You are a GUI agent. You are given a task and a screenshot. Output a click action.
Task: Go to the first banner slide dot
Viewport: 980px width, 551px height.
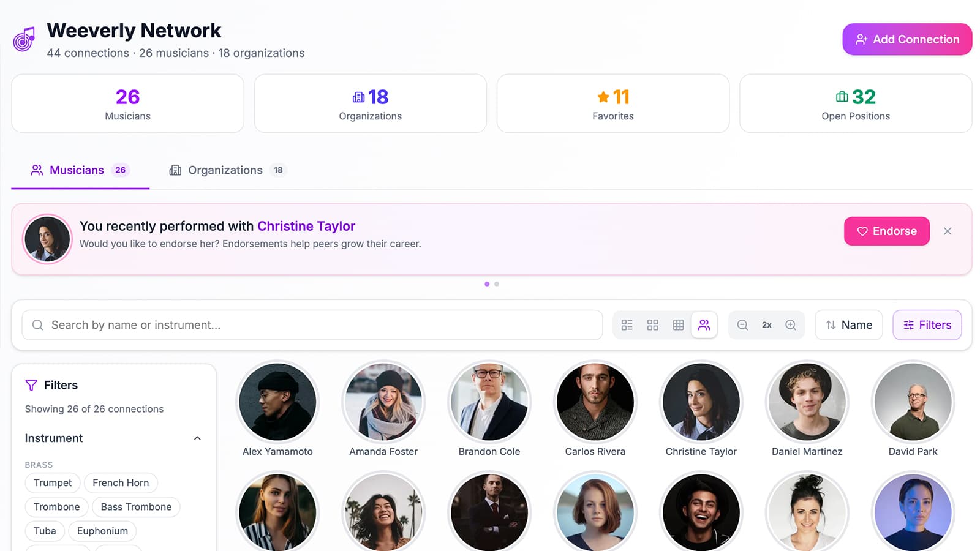487,284
